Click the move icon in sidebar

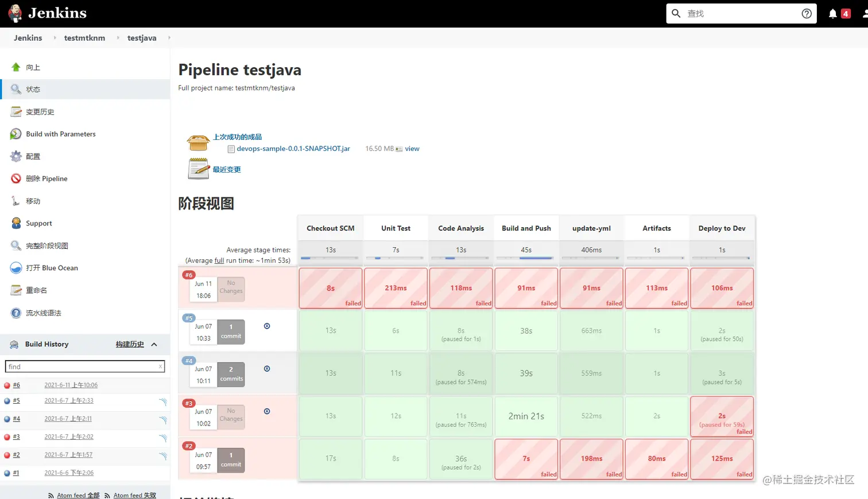(16, 201)
